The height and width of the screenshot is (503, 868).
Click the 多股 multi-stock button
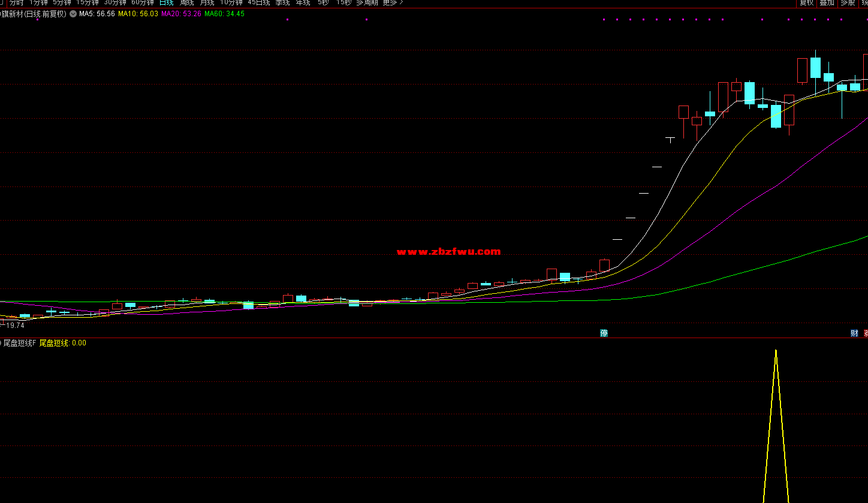(x=848, y=2)
